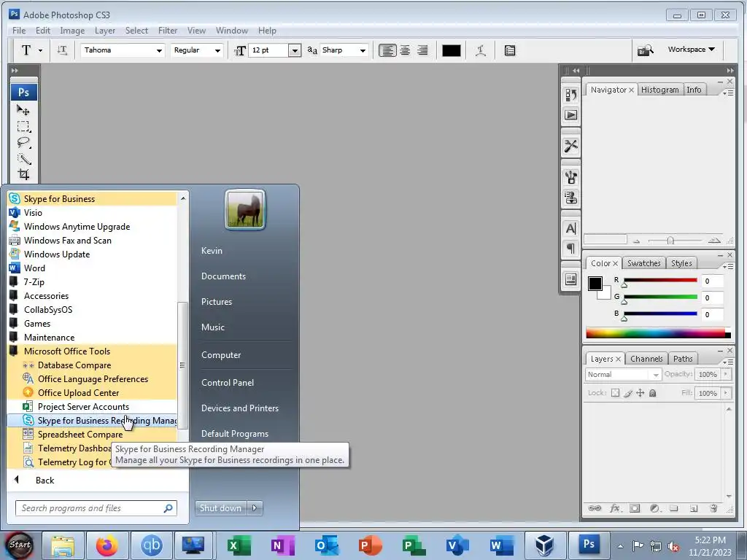Open the History panel icon in dock
747x560 pixels.
(x=570, y=95)
